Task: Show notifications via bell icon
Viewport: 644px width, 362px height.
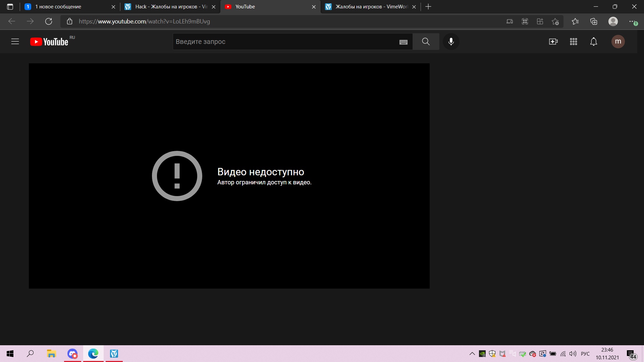Action: pyautogui.click(x=594, y=42)
